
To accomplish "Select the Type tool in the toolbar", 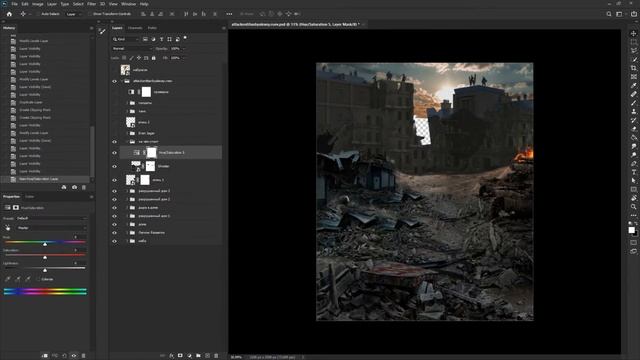I will (633, 172).
